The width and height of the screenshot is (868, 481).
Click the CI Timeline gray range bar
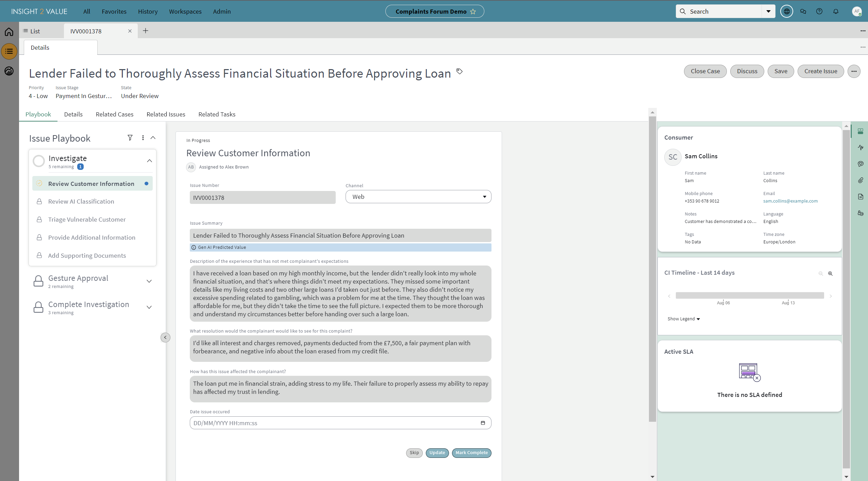tap(750, 295)
